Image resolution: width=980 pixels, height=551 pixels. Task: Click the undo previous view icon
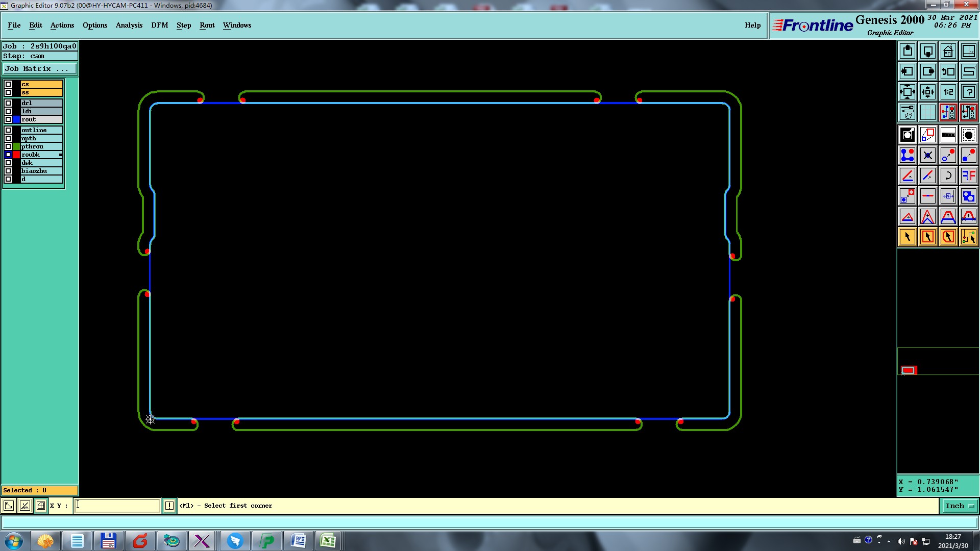[948, 71]
